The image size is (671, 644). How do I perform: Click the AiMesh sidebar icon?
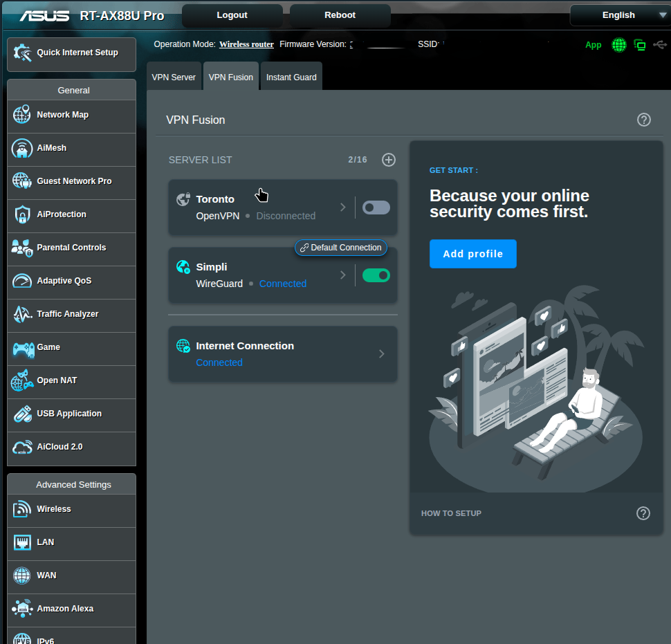22,148
